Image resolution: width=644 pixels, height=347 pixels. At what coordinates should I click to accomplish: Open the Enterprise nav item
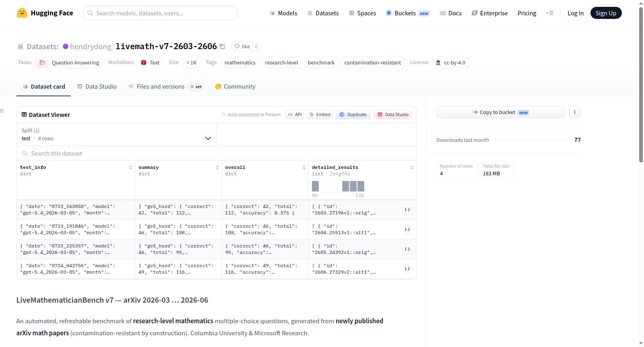(489, 13)
